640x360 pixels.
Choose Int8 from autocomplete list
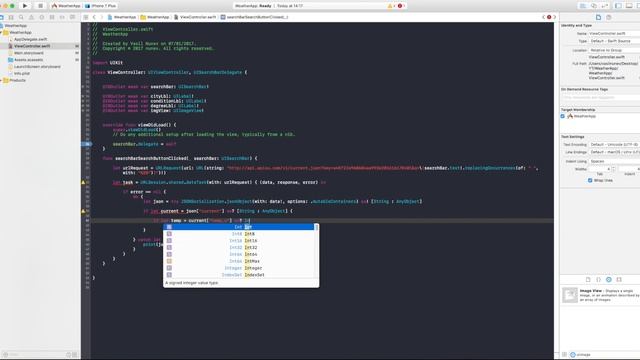(241, 234)
